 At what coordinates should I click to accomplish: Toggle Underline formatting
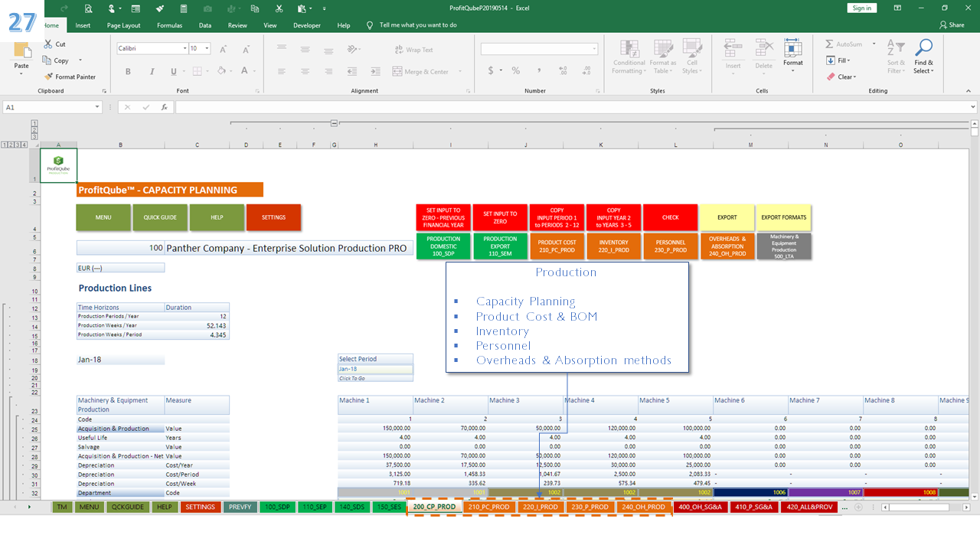(x=173, y=71)
